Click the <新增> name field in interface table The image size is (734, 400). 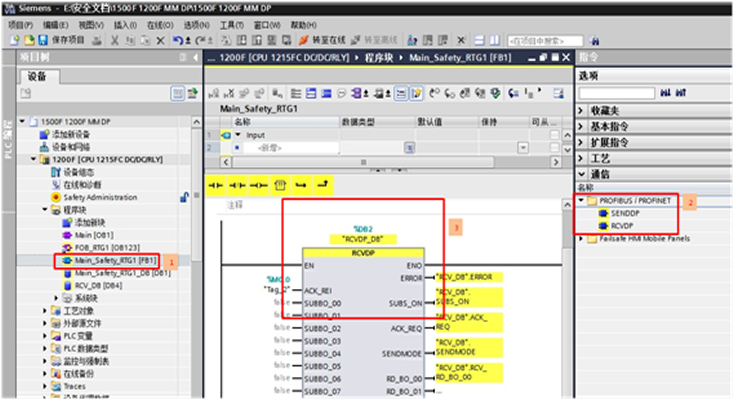pos(291,148)
